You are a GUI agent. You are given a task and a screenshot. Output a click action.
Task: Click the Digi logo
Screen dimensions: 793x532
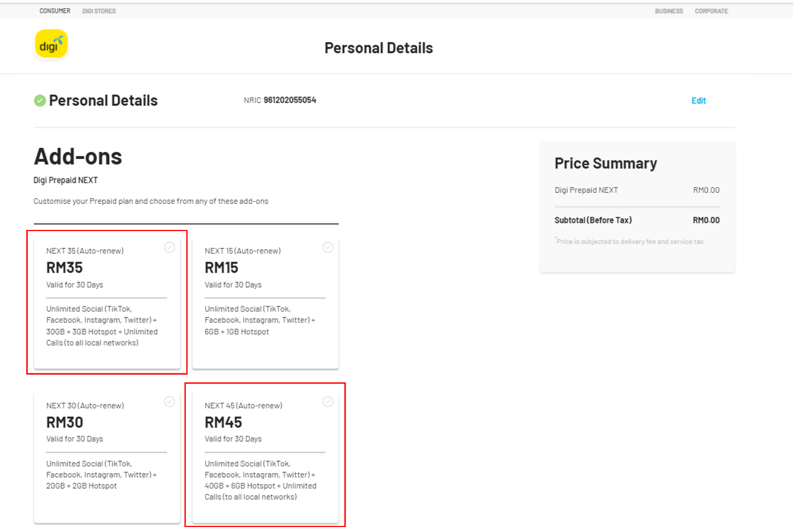pyautogui.click(x=50, y=43)
